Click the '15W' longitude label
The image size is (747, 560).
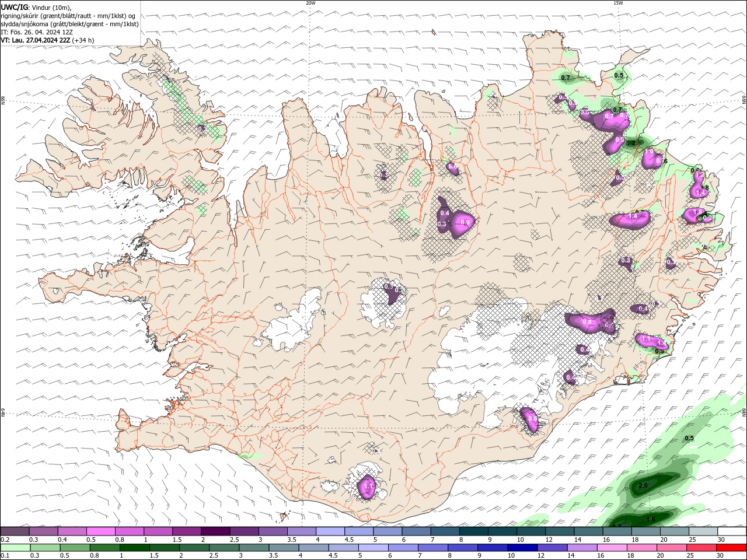(618, 3)
